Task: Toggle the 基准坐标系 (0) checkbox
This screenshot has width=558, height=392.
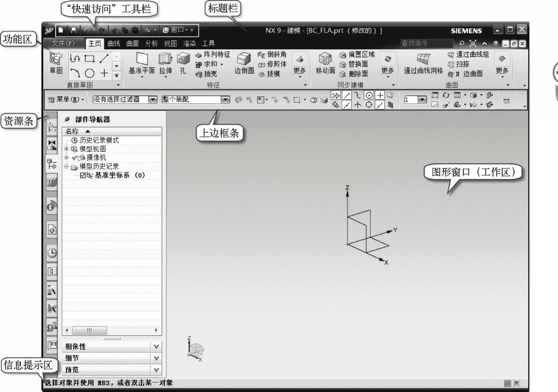Action: (x=83, y=175)
